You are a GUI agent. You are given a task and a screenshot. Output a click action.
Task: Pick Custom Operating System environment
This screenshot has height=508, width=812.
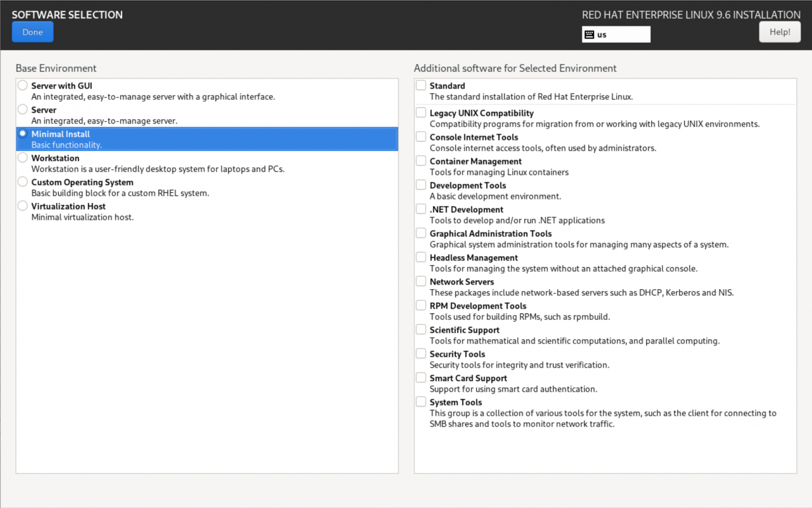(x=23, y=182)
